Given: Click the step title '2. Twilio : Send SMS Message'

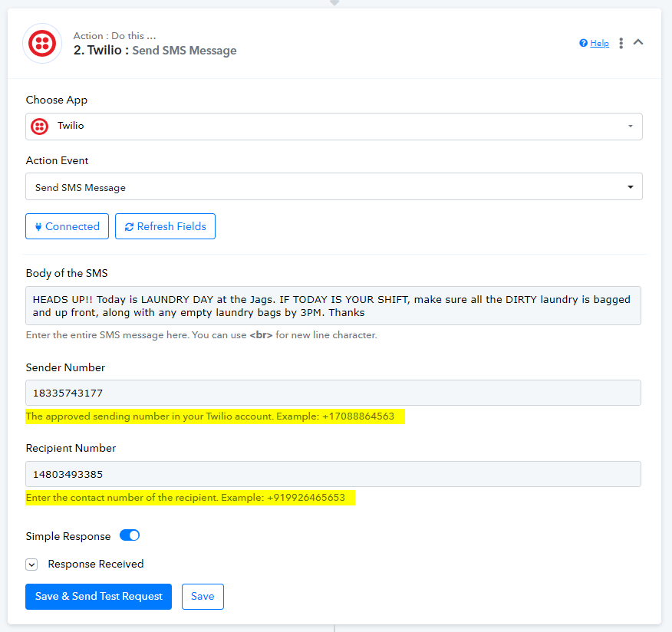Looking at the screenshot, I should (155, 51).
